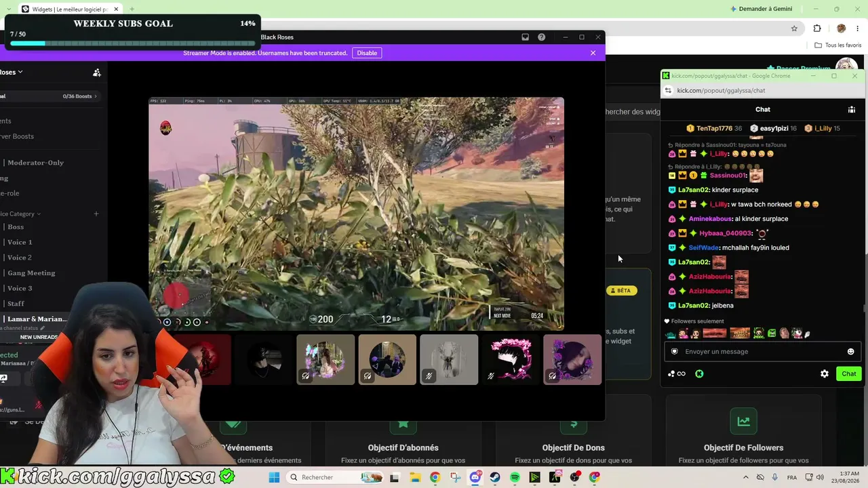Viewport: 868px width, 488px height.
Task: Open the FRA language switcher
Action: click(x=791, y=478)
